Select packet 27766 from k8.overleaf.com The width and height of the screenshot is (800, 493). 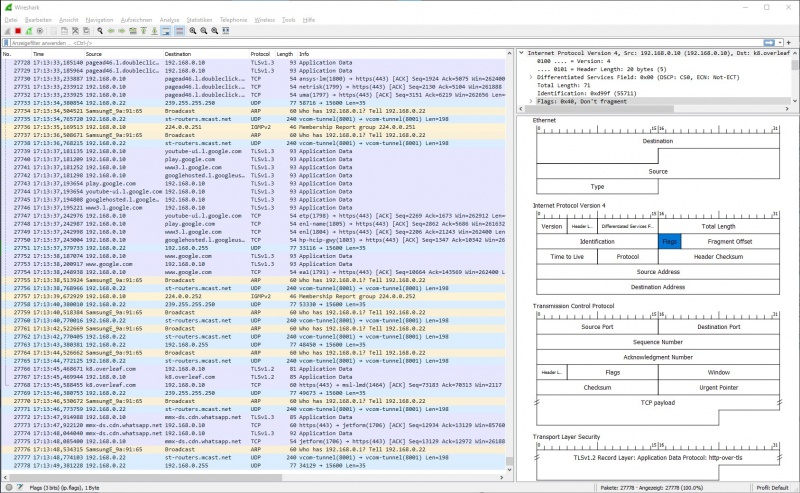tap(254, 369)
